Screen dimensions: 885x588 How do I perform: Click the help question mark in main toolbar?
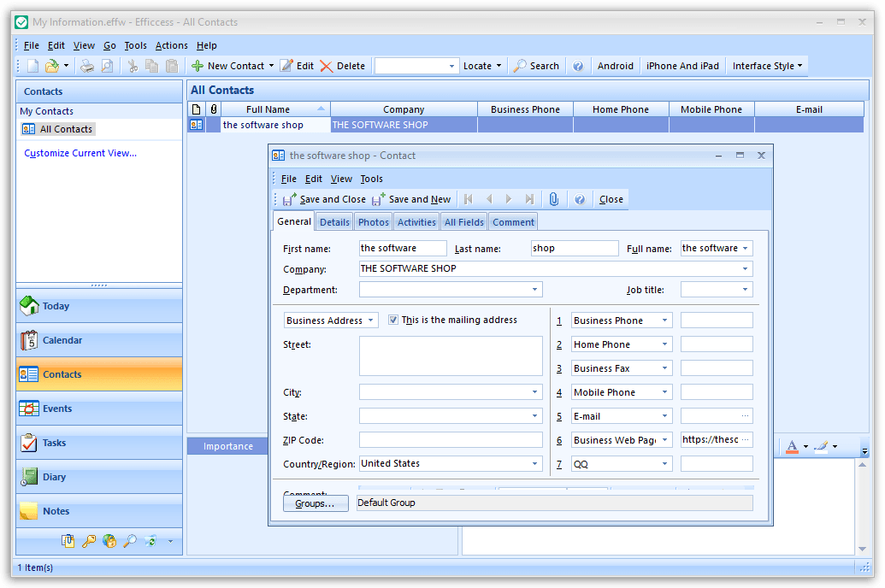578,66
